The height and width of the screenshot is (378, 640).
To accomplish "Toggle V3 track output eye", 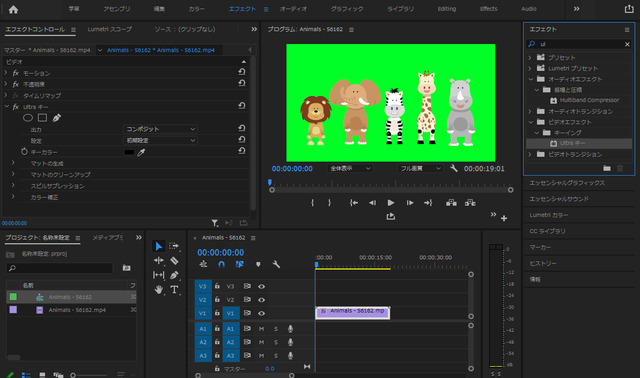I will coord(262,287).
